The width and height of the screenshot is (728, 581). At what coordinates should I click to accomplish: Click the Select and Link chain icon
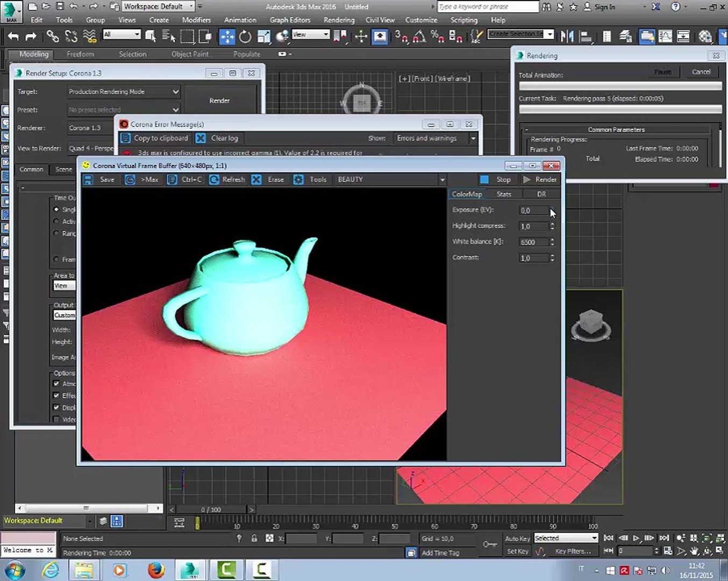tap(52, 37)
